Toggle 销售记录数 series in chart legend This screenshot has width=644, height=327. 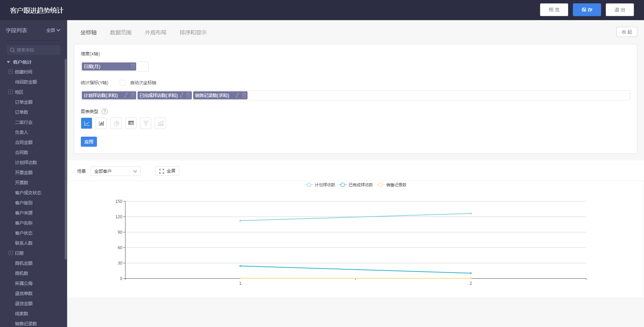391,185
